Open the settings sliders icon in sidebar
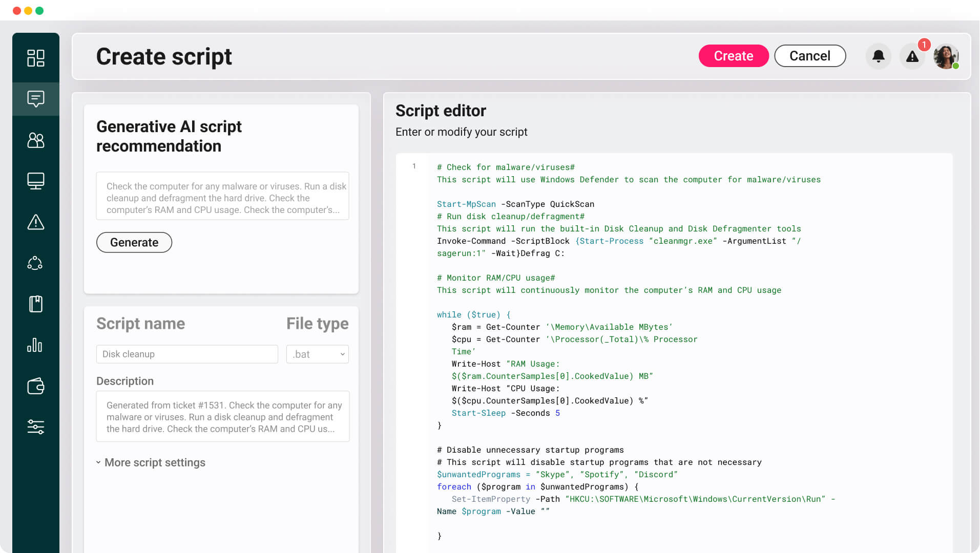 (x=35, y=427)
